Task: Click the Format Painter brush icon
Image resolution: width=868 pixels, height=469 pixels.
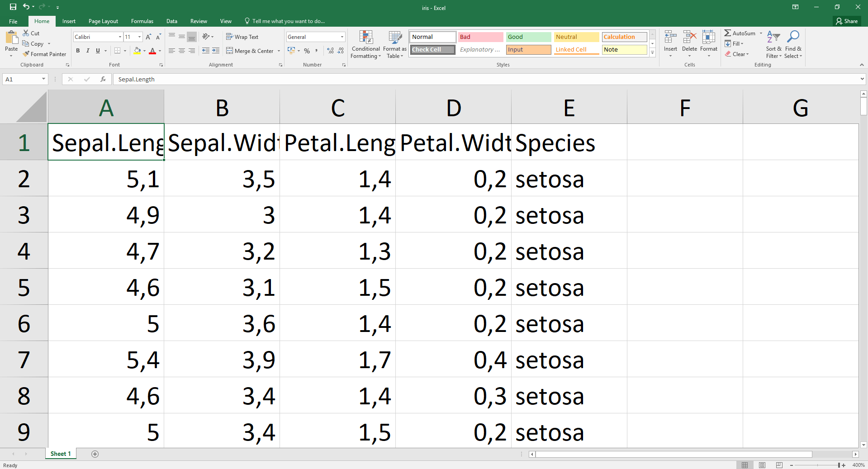Action: pos(26,54)
